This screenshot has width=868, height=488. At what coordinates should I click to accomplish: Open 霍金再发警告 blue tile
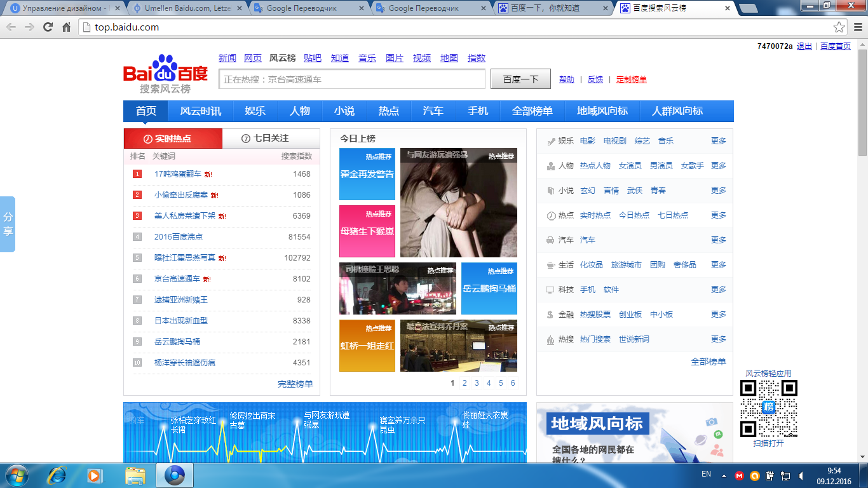tap(367, 174)
